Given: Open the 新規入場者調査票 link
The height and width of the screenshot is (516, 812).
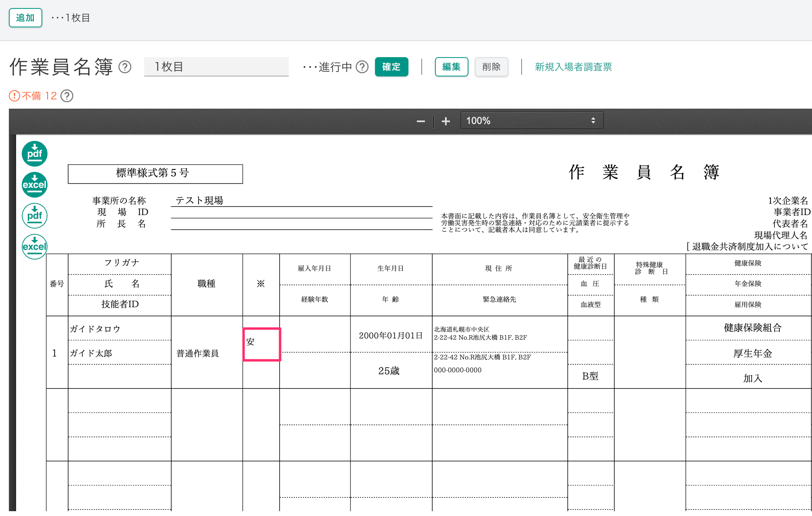Looking at the screenshot, I should pyautogui.click(x=573, y=67).
